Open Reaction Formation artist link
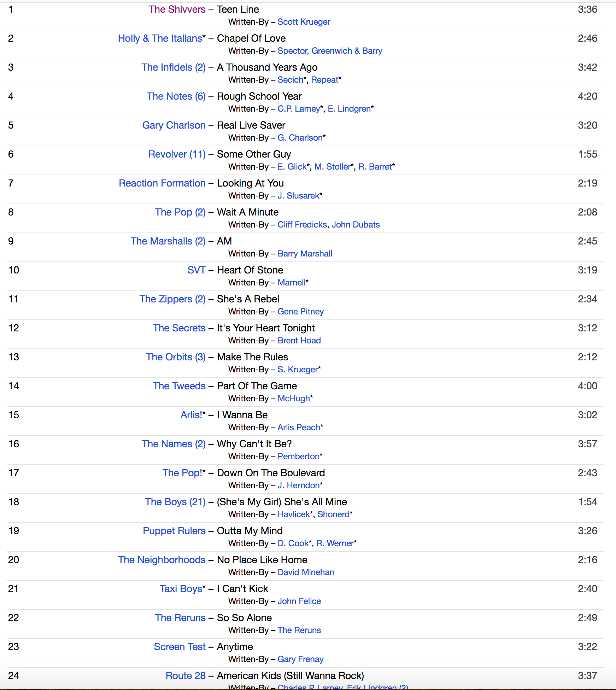616x690 pixels. tap(162, 183)
